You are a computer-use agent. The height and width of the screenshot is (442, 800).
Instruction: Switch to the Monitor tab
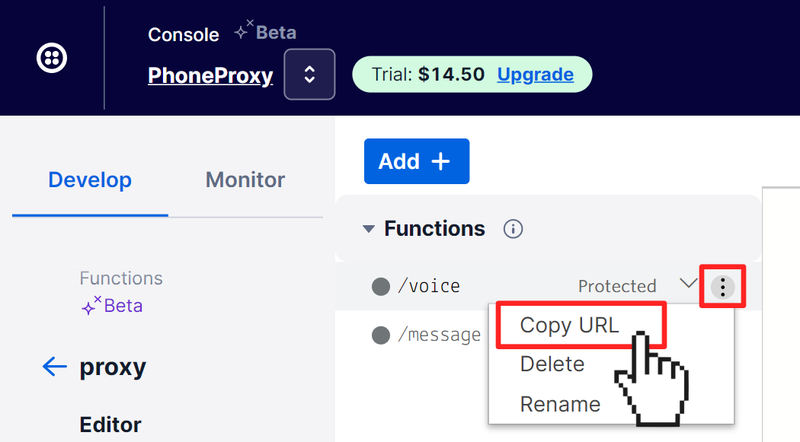[x=245, y=180]
